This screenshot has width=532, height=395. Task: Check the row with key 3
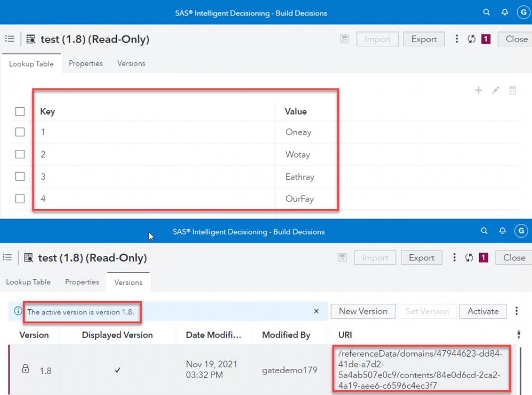(20, 176)
